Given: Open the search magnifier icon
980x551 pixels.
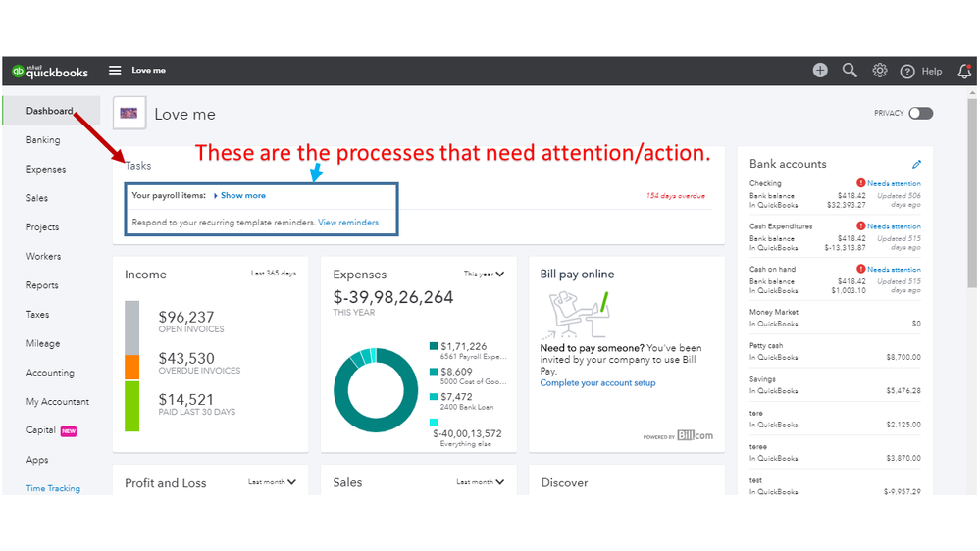Looking at the screenshot, I should click(850, 70).
